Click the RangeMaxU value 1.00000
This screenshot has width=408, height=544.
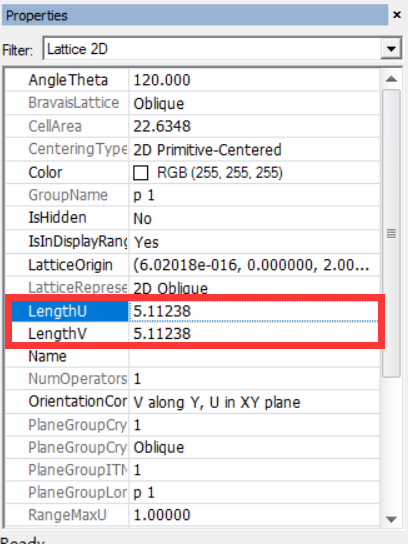(x=162, y=515)
